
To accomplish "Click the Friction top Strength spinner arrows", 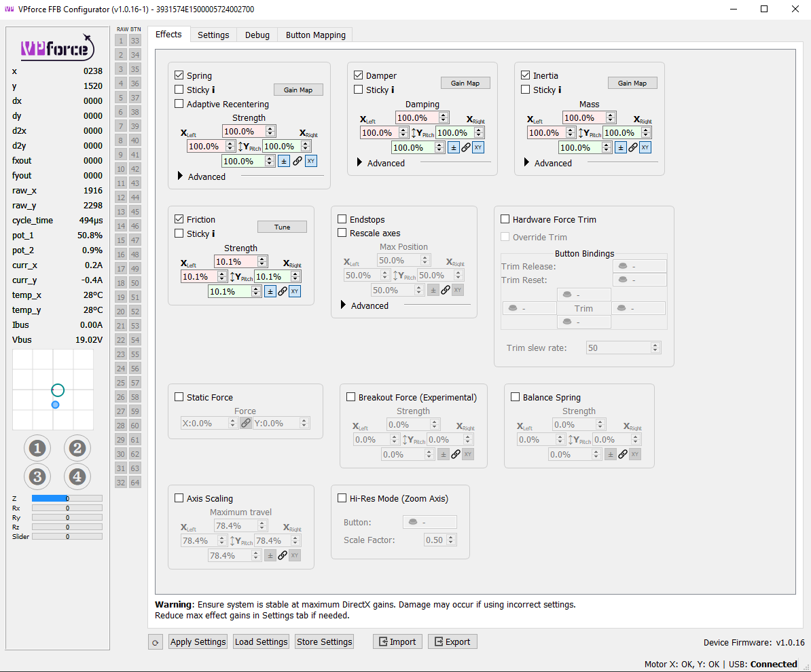I will pos(262,261).
